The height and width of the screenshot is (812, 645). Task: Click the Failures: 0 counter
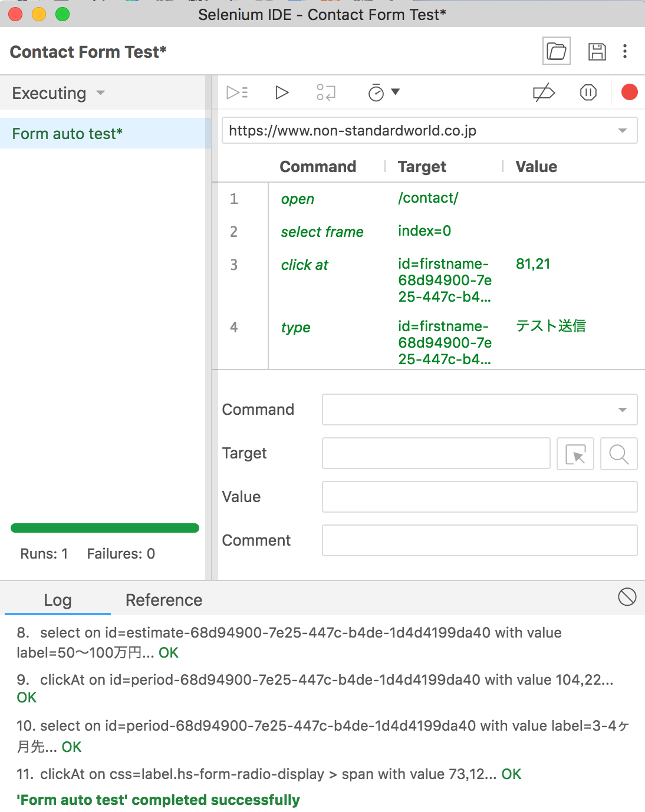(121, 554)
